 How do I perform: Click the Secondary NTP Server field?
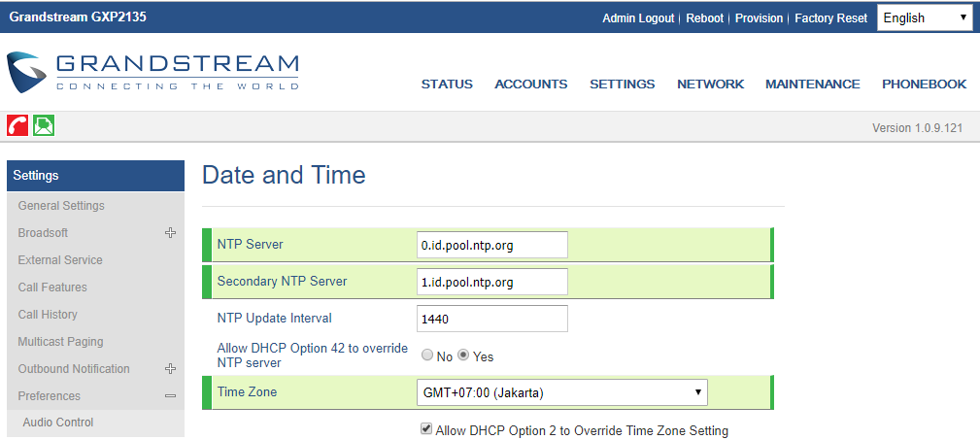coord(491,282)
